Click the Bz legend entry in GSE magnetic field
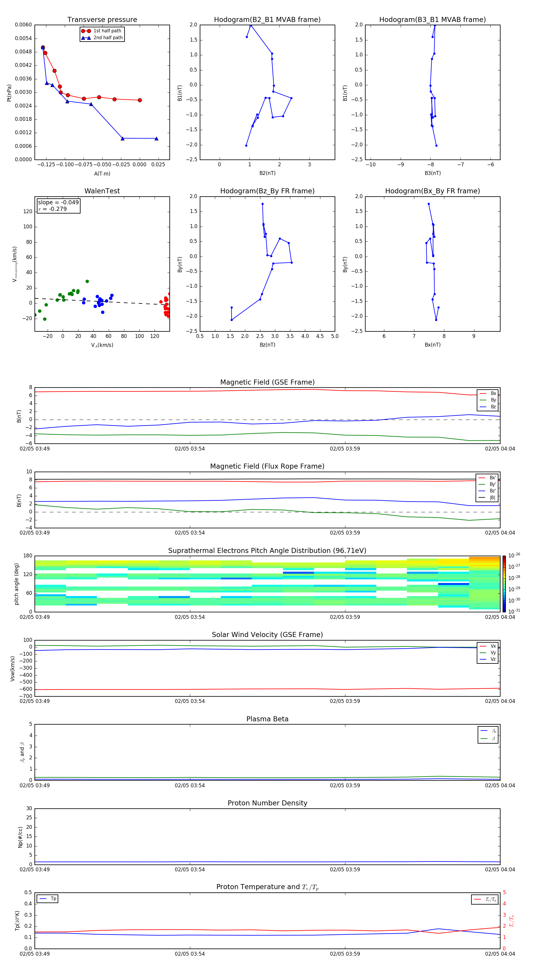The image size is (535, 980). click(488, 407)
